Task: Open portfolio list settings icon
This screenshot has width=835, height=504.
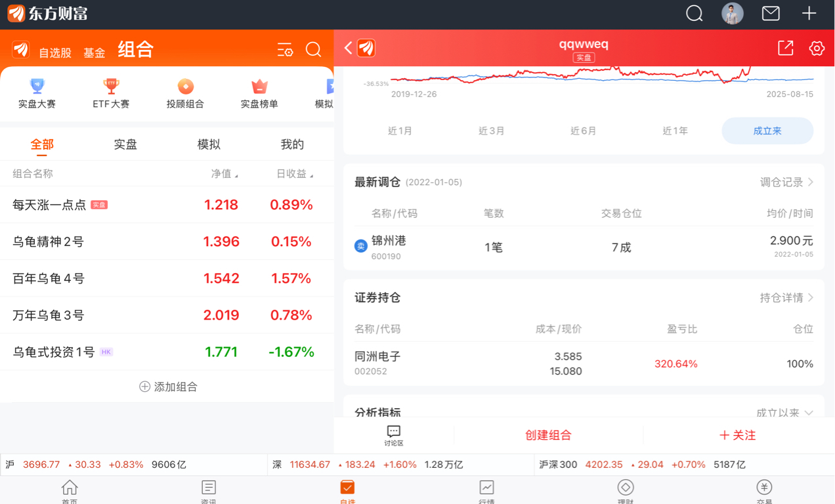Action: [x=285, y=50]
